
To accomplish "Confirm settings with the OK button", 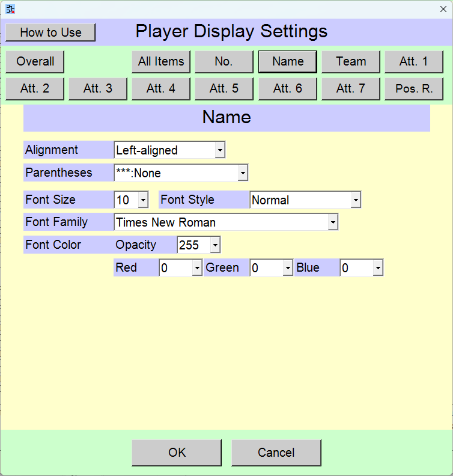I will pos(177,453).
